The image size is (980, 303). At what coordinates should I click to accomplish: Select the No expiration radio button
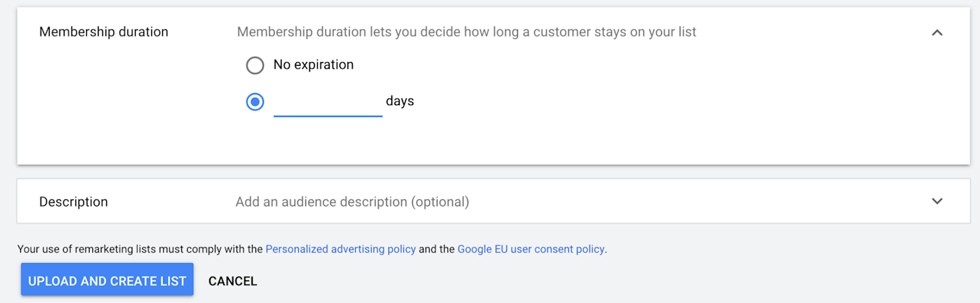[x=255, y=65]
